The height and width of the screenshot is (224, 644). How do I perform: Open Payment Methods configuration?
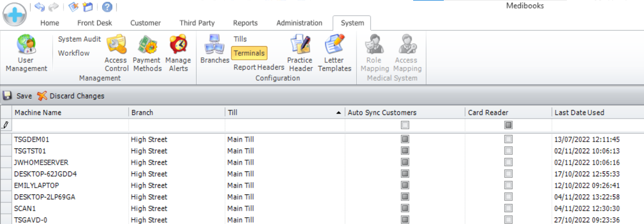pyautogui.click(x=147, y=53)
